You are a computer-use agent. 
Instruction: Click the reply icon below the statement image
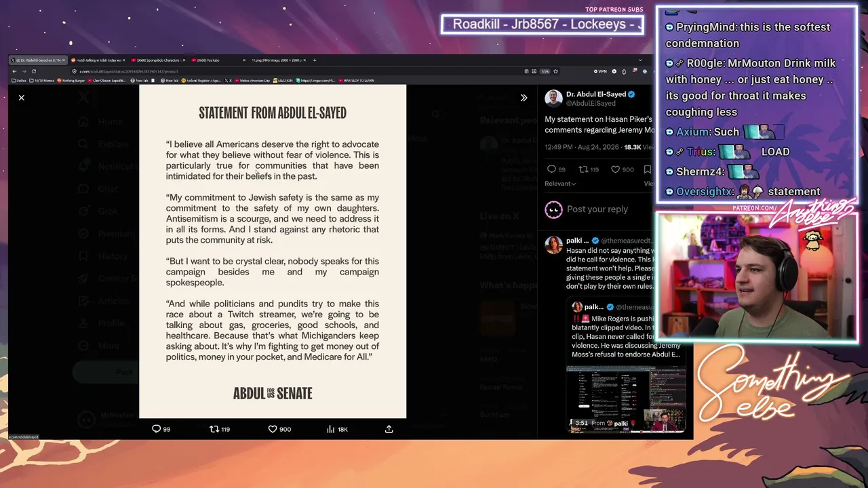click(157, 429)
